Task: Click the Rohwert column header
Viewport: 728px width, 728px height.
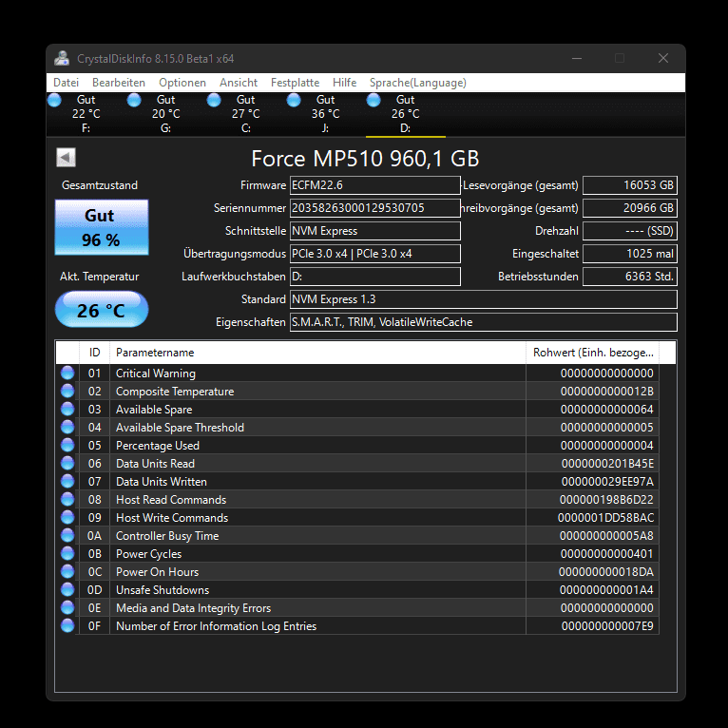Action: (593, 353)
